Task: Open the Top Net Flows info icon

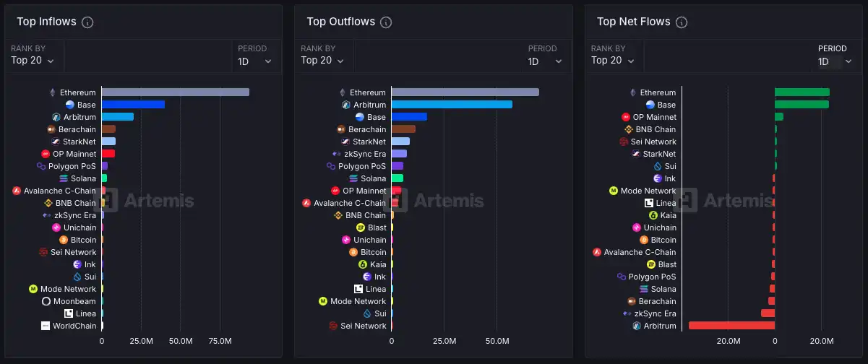Action: 681,22
